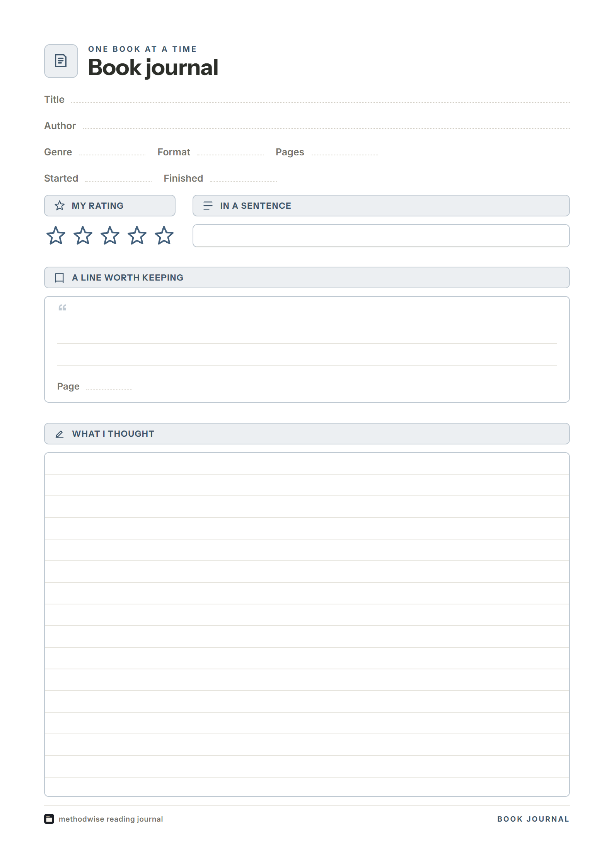Viewport: 614px width, 868px height.
Task: Select the fourth rating star
Action: pos(137,235)
